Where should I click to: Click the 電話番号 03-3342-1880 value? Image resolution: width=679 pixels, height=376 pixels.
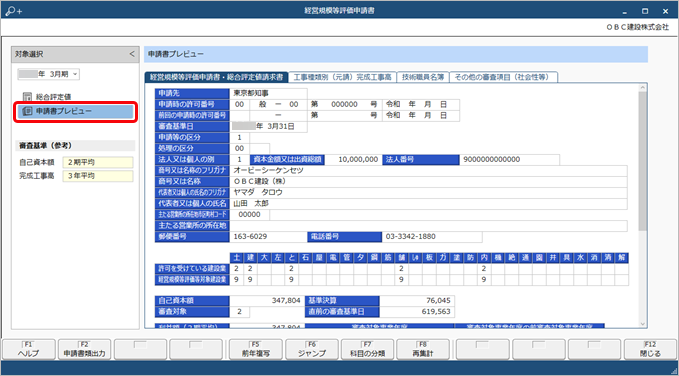(x=432, y=237)
